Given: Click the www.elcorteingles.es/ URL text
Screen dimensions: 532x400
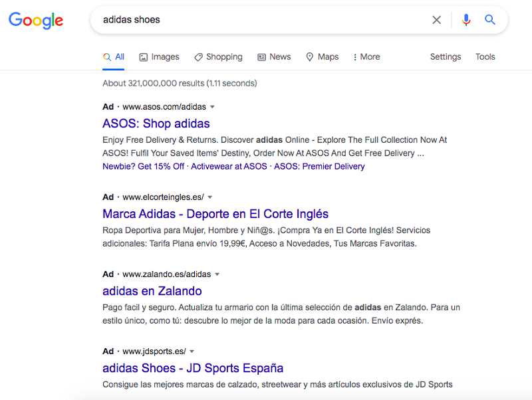Looking at the screenshot, I should (163, 197).
